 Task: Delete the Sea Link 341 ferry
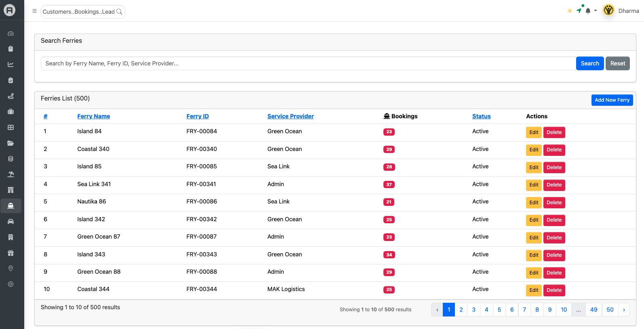(x=554, y=185)
